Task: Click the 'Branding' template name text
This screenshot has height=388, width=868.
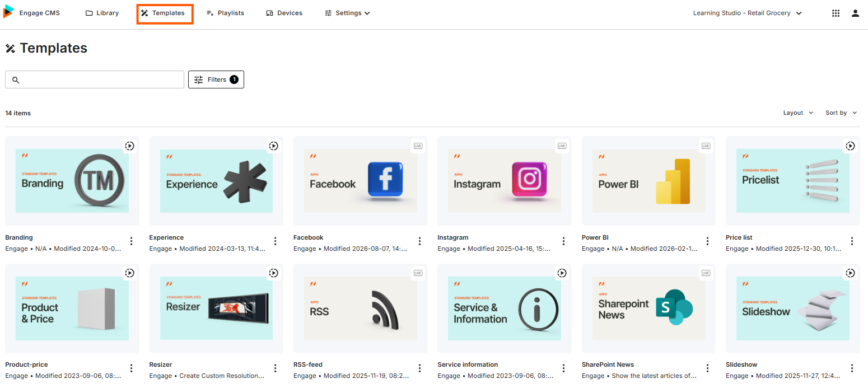Action: [x=19, y=237]
